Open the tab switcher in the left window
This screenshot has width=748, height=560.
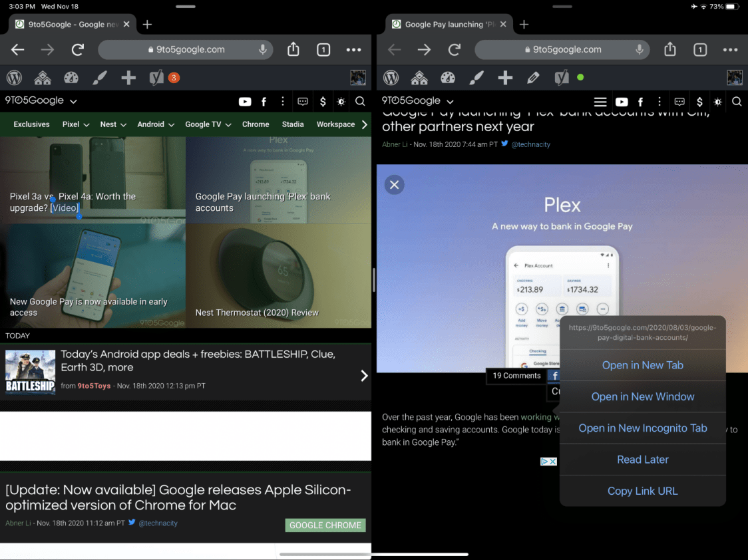coord(323,50)
